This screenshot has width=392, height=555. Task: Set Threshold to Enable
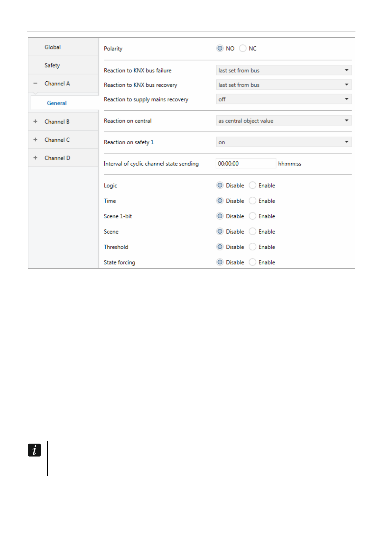tap(252, 247)
